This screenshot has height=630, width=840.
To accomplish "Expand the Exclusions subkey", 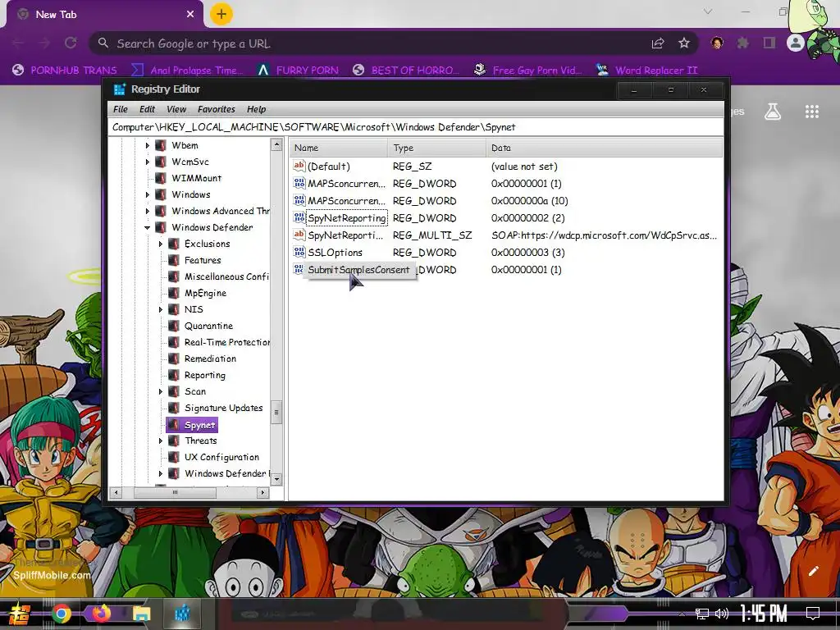I will (160, 244).
